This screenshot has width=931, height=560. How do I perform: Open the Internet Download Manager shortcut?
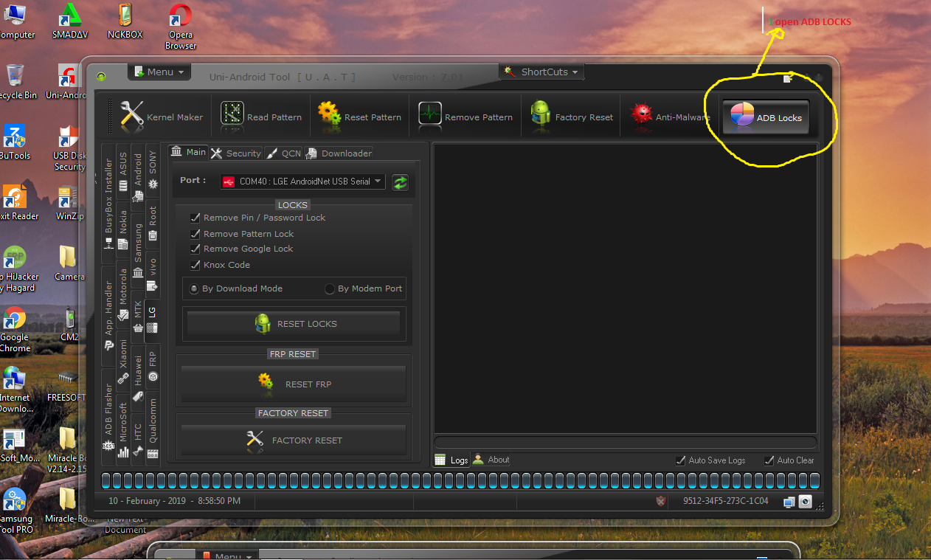point(15,390)
